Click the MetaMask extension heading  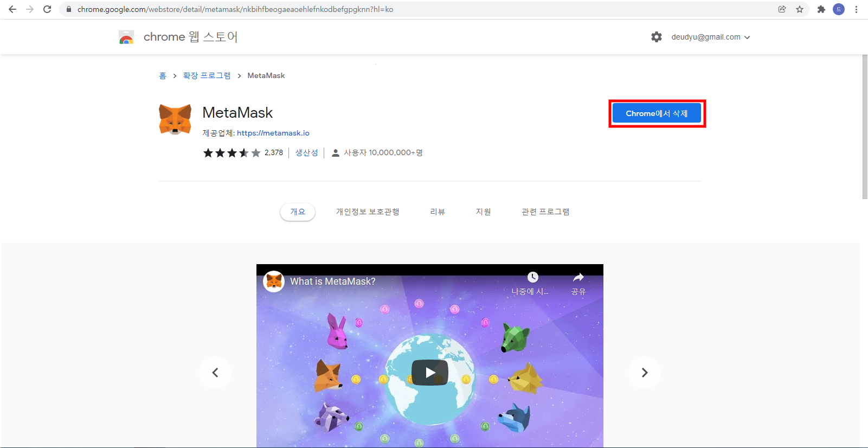point(237,113)
